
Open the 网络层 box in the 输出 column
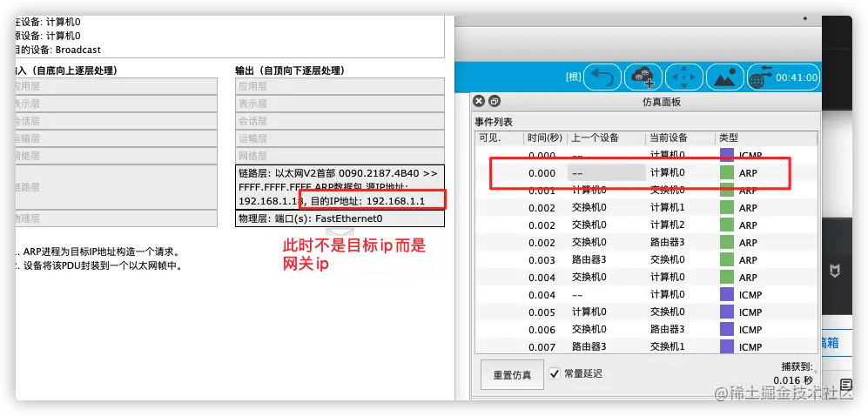pyautogui.click(x=340, y=156)
